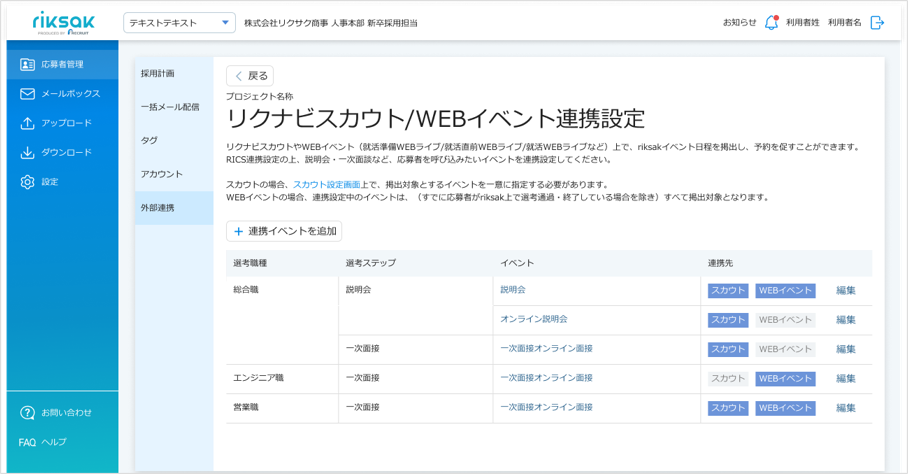Click 連携イベントを追加 button
Screen dimensions: 908x474
coord(284,231)
